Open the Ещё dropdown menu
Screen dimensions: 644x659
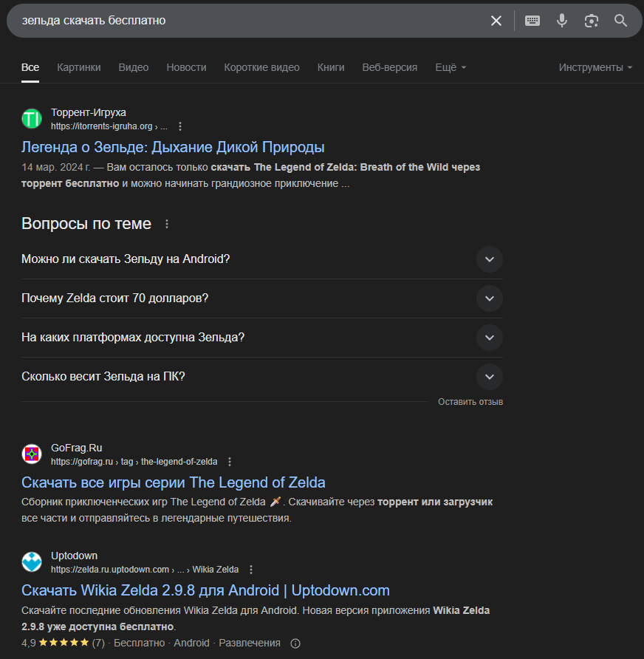(451, 67)
